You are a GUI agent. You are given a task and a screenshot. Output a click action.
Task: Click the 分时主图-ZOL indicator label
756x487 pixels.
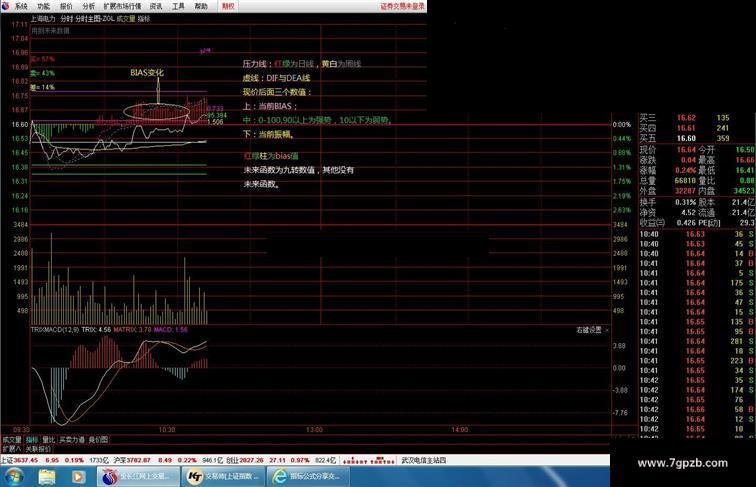pos(95,19)
